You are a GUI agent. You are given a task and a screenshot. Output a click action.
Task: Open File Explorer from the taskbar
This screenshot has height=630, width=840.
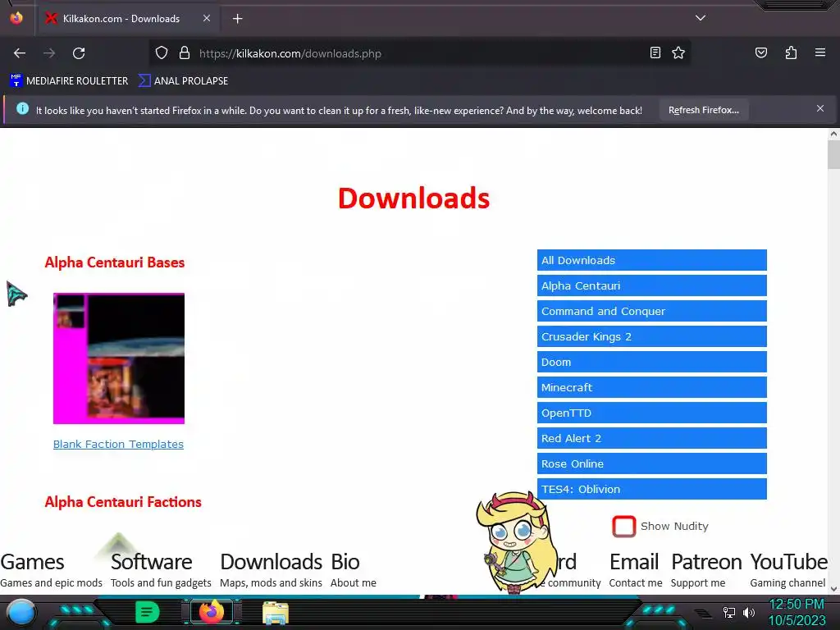276,613
